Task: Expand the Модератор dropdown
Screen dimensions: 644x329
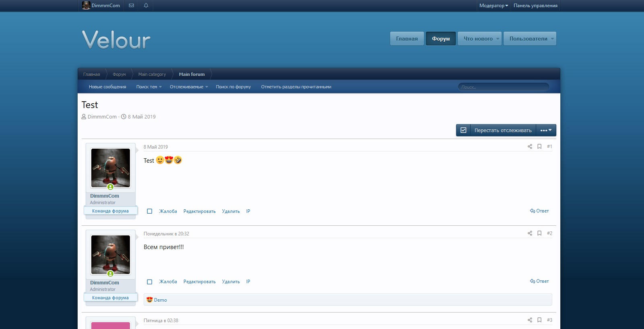Action: pyautogui.click(x=494, y=6)
